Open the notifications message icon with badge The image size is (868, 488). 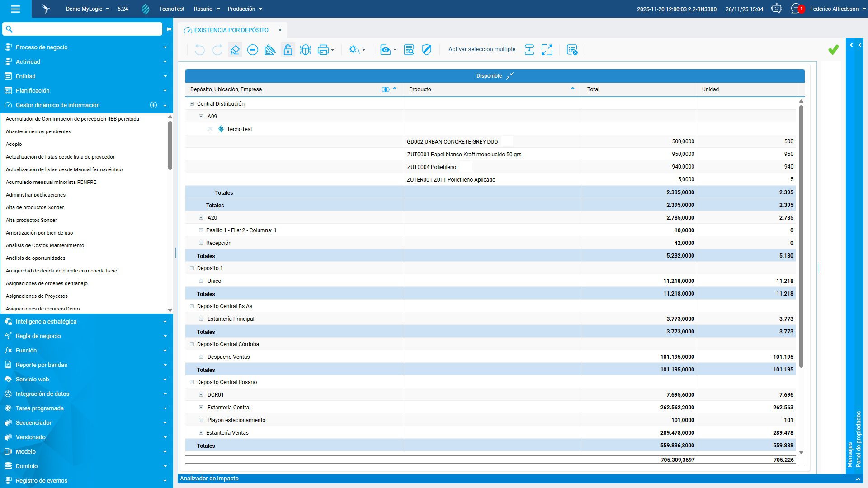(x=796, y=9)
